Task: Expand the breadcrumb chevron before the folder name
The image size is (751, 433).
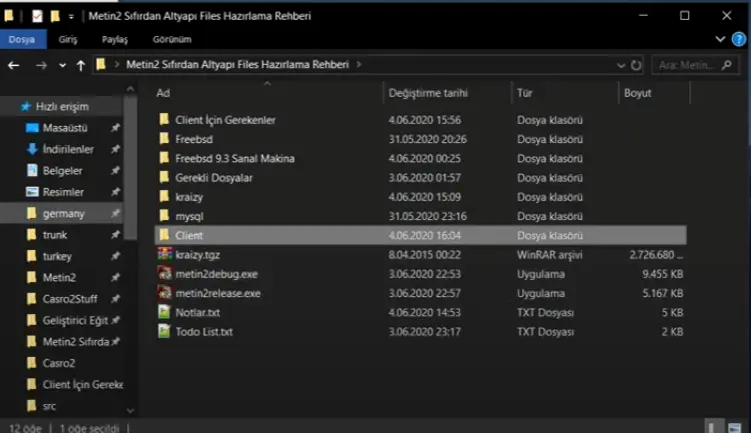Action: (116, 64)
